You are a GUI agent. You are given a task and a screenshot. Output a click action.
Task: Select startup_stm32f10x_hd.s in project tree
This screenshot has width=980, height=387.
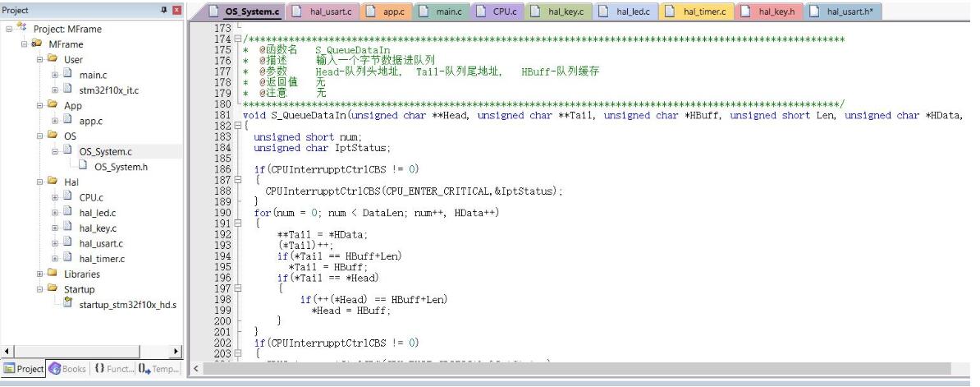[128, 305]
